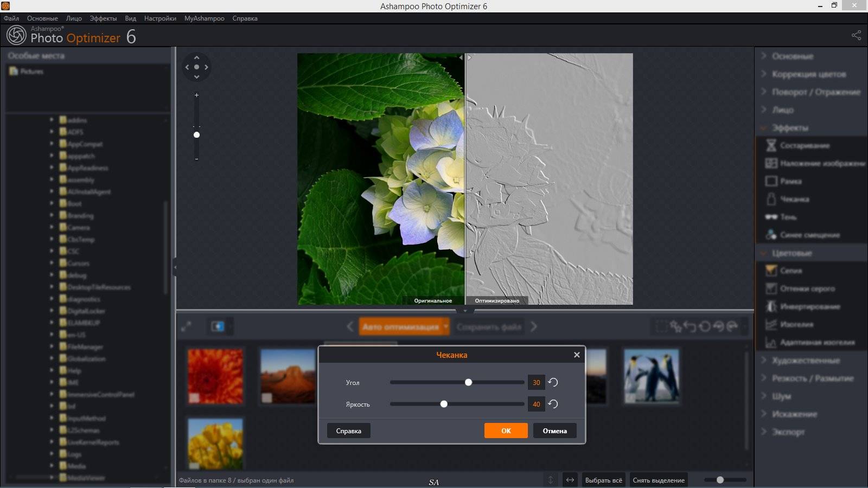Select the red flower thumbnail
Viewport: 868px width, 488px height.
[215, 376]
